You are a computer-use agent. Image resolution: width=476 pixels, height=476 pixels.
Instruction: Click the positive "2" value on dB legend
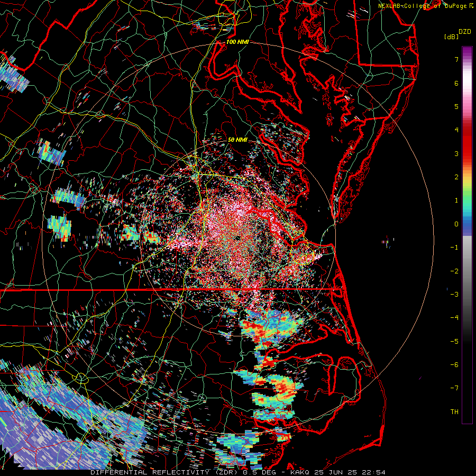[x=456, y=177]
